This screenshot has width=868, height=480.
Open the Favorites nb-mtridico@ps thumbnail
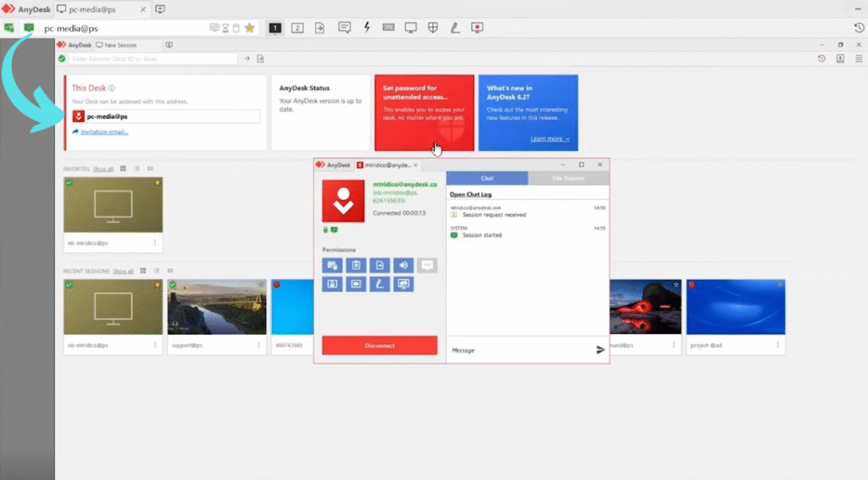113,205
